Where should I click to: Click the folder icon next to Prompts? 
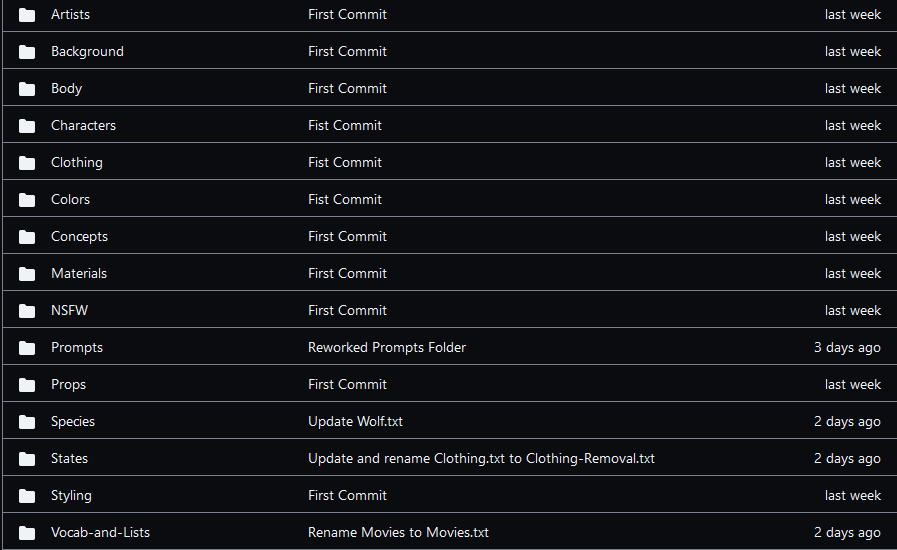27,348
